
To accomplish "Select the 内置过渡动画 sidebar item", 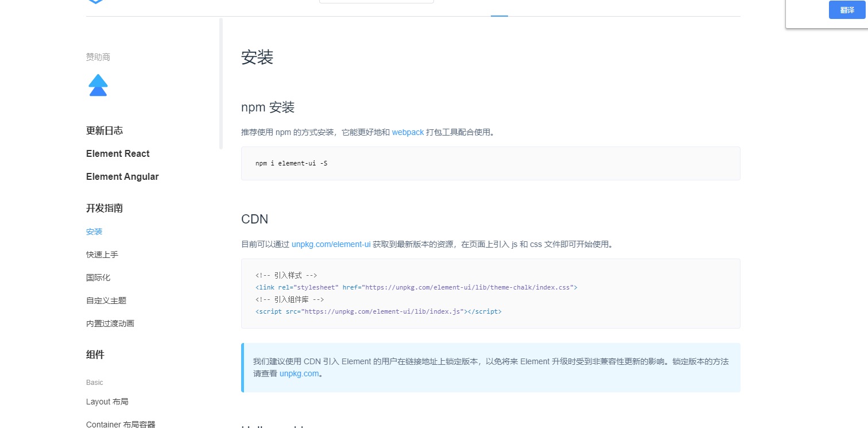I will coord(110,323).
